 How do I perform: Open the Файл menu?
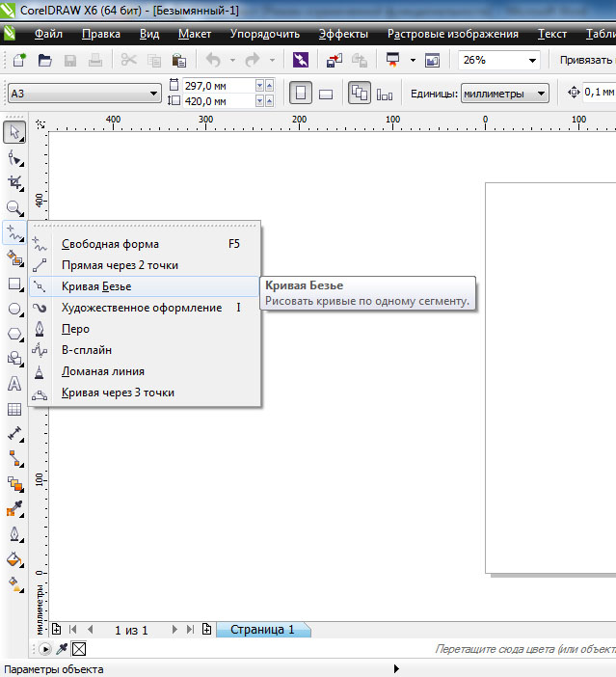click(x=48, y=34)
